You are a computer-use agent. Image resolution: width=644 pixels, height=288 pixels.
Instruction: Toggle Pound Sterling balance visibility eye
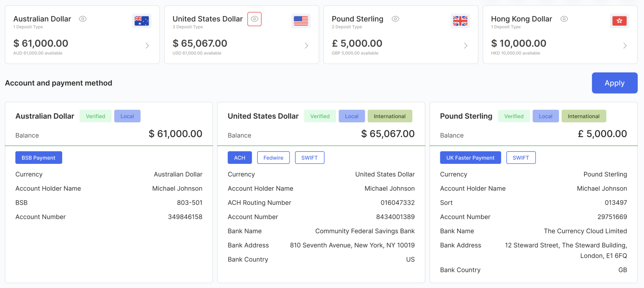(x=395, y=19)
